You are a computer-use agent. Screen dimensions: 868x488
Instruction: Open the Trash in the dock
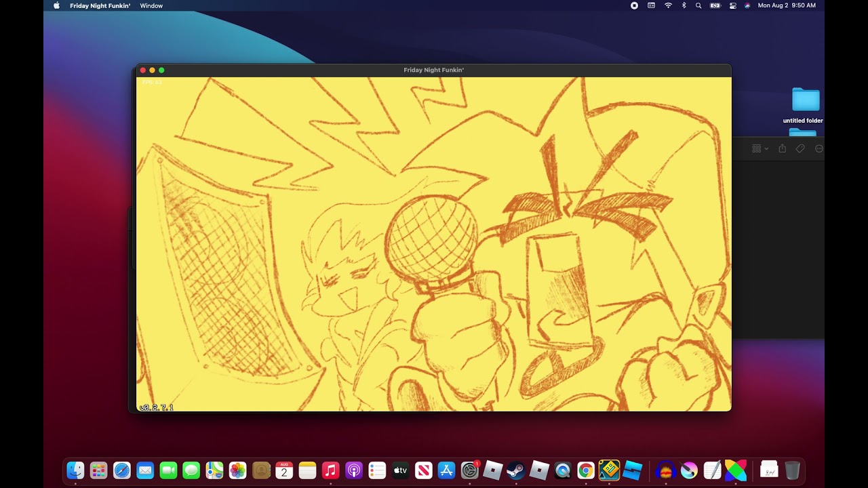[792, 470]
